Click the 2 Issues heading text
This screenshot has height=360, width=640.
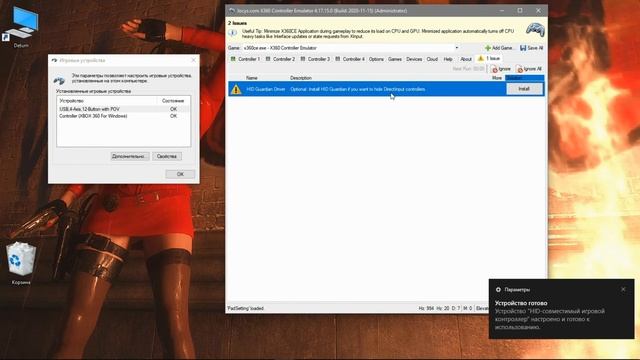237,23
